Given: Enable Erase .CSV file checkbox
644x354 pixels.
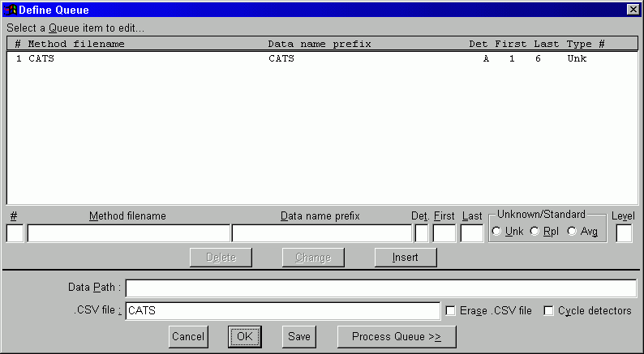Looking at the screenshot, I should (x=451, y=311).
